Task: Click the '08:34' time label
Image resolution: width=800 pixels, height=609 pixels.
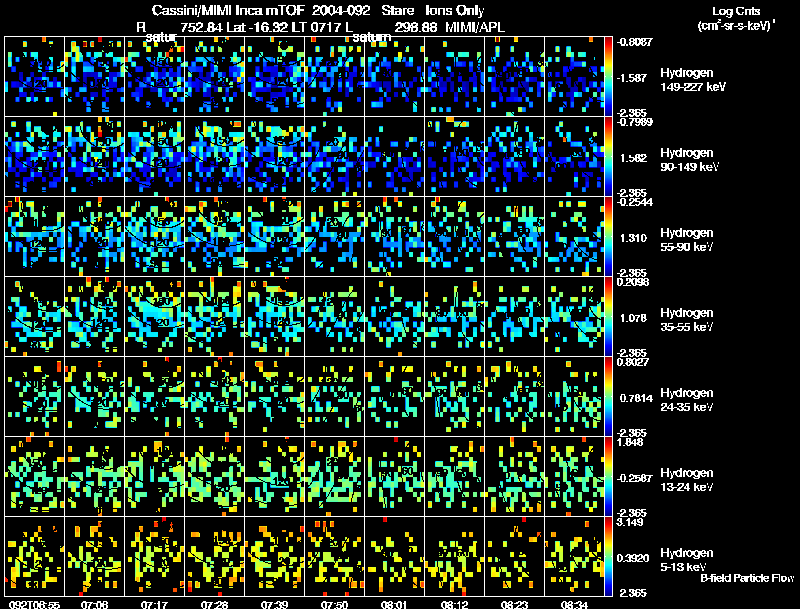Action: point(574,605)
